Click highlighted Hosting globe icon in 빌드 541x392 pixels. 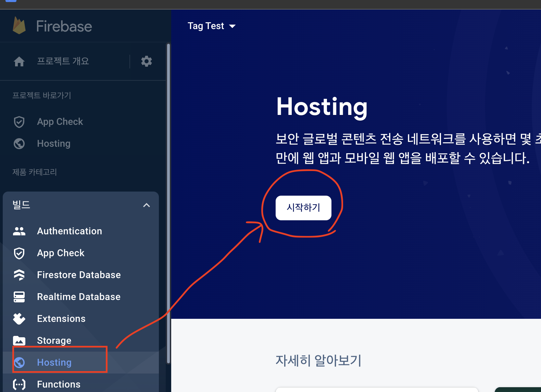[x=19, y=363]
